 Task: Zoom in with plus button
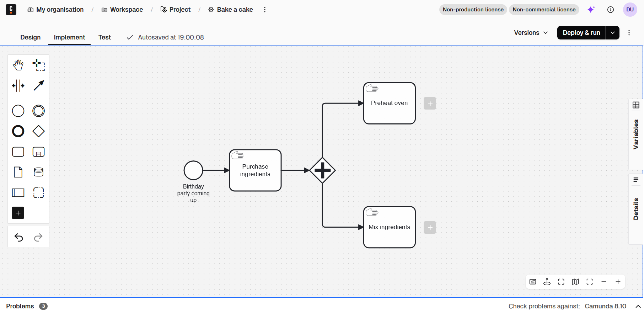(x=618, y=282)
